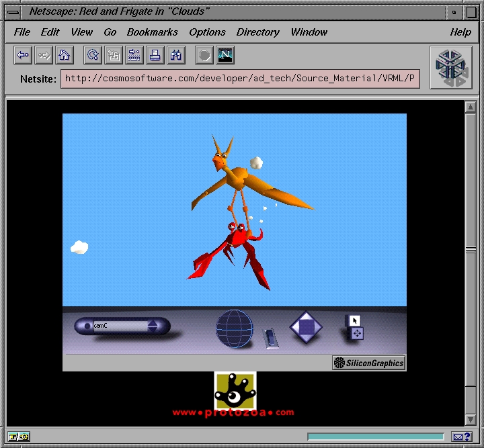
Task: Click the Home icon in toolbar
Action: tap(64, 55)
